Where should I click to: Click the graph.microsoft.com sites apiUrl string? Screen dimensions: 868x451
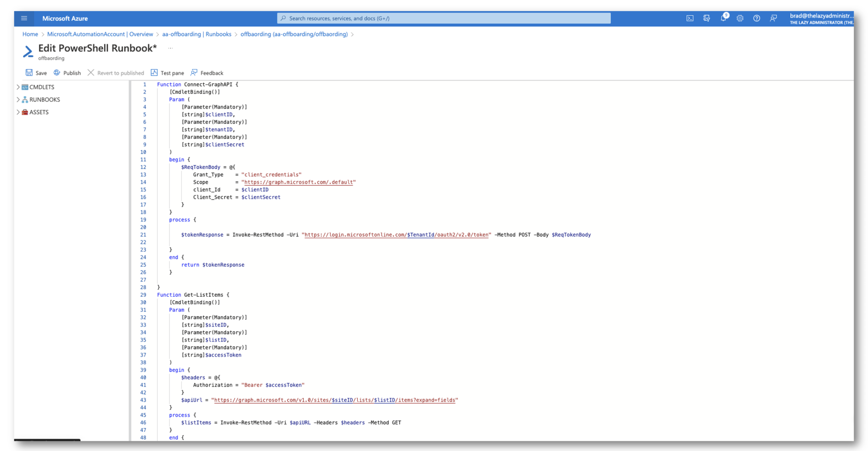point(334,400)
